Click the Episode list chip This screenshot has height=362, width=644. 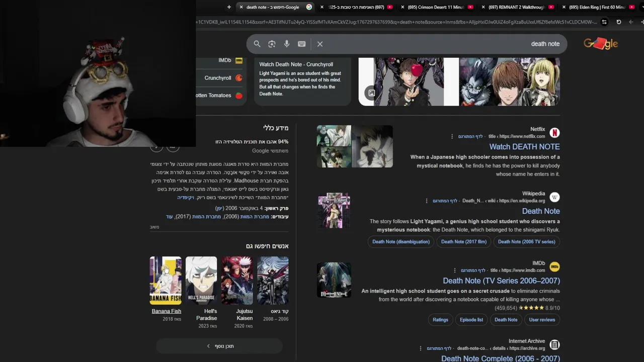coord(471,320)
